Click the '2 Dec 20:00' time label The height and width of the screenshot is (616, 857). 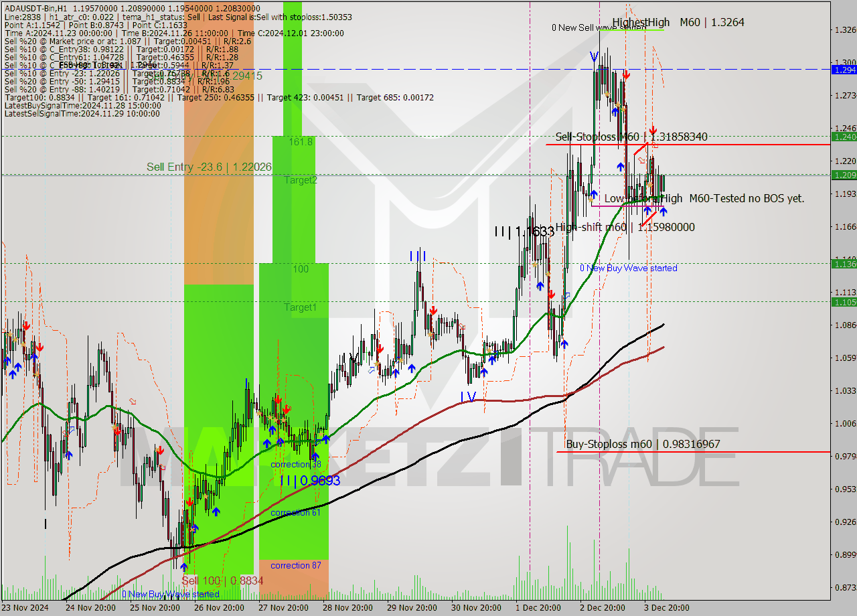(x=603, y=608)
